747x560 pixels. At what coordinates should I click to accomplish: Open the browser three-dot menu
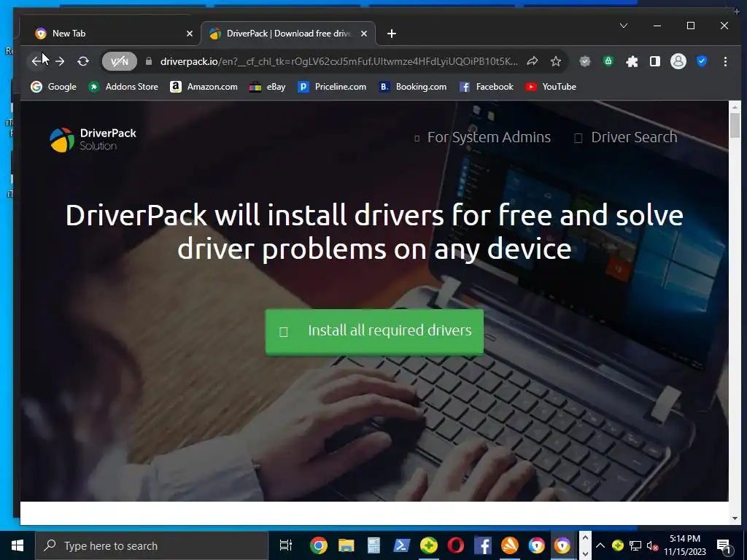pos(725,61)
